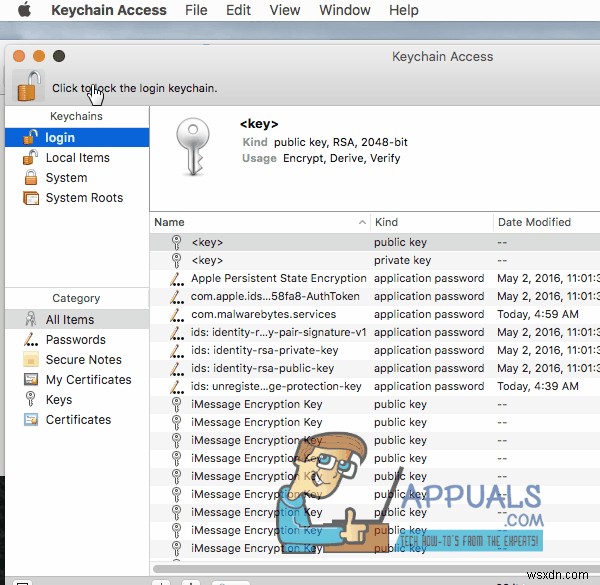Viewport: 600px width, 585px height.
Task: Open the Keychain Access menu
Action: point(109,10)
